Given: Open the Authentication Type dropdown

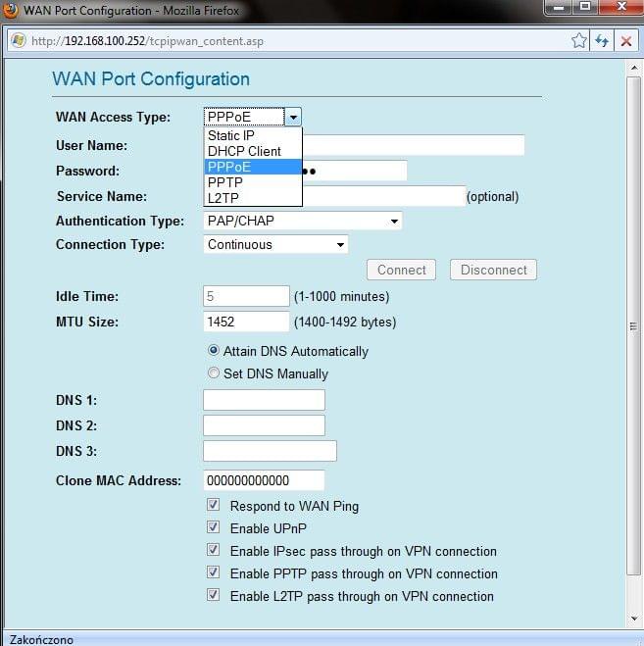Looking at the screenshot, I should pyautogui.click(x=302, y=222).
